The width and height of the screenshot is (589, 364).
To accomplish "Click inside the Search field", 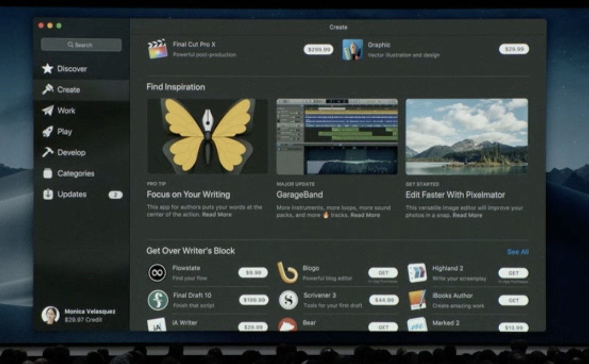I will pyautogui.click(x=81, y=45).
